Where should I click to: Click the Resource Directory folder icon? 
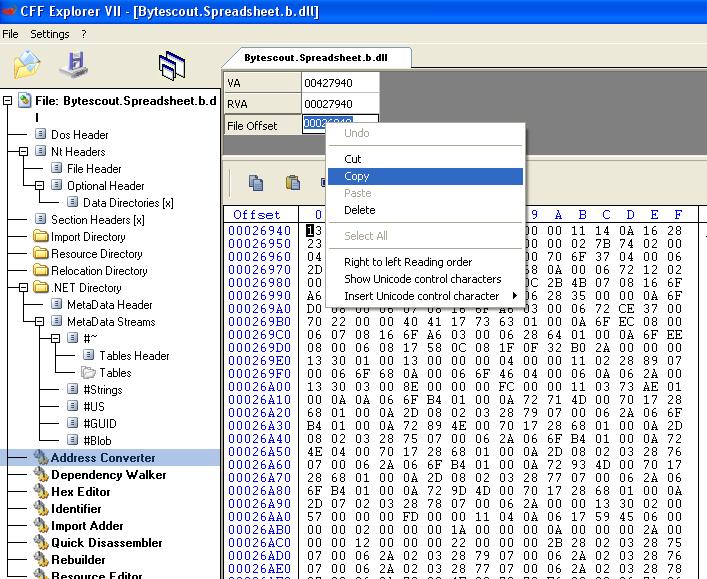41,253
